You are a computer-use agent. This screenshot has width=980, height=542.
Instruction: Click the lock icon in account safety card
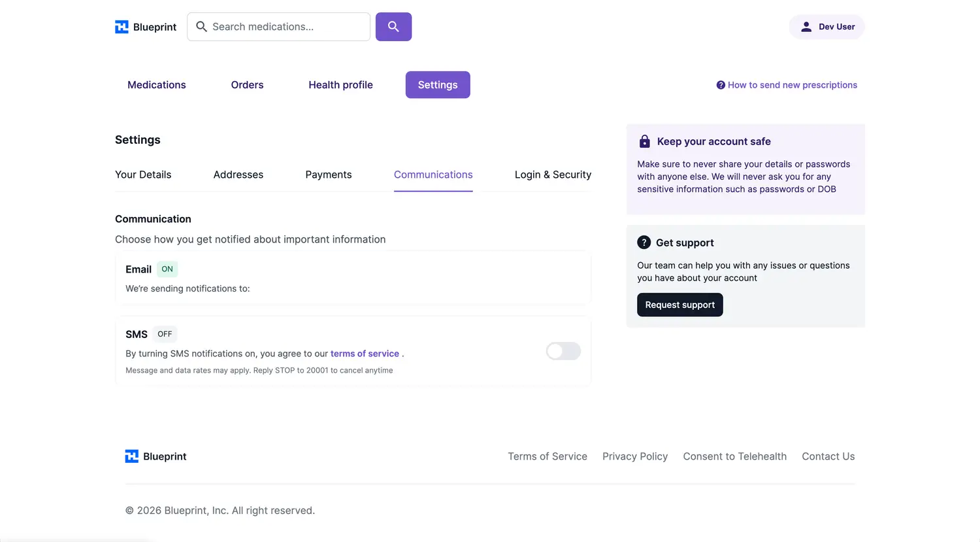(644, 141)
